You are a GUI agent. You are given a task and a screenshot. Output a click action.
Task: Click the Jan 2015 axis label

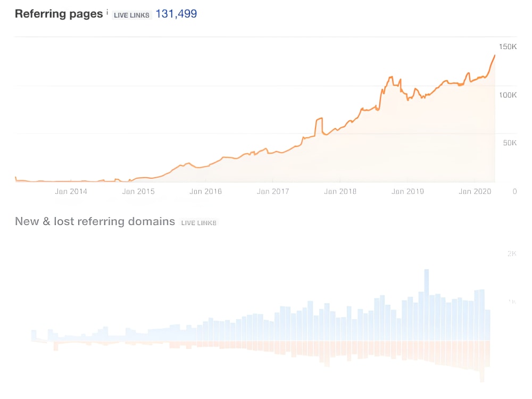[138, 192]
